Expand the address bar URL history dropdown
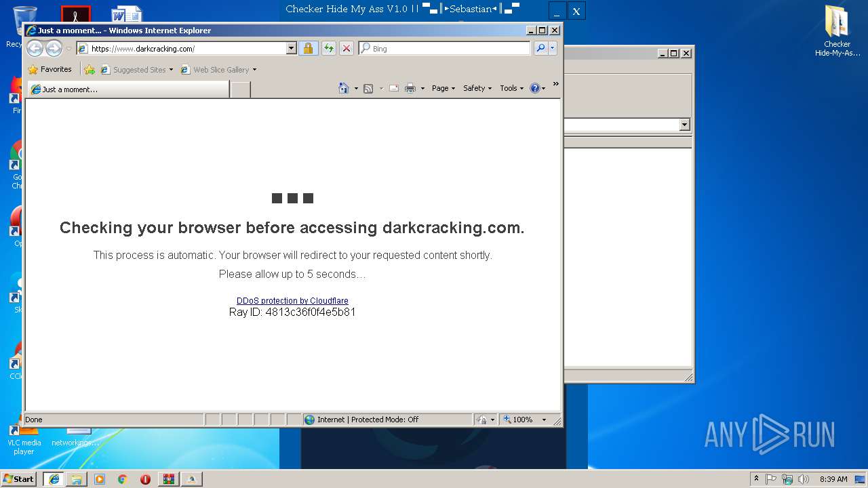Screen dimensions: 868x488 [292, 48]
